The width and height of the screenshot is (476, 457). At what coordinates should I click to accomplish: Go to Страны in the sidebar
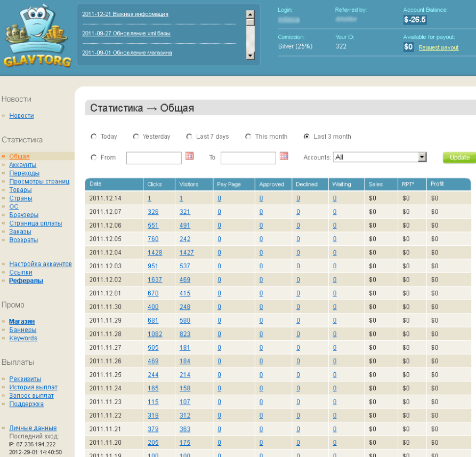click(20, 198)
